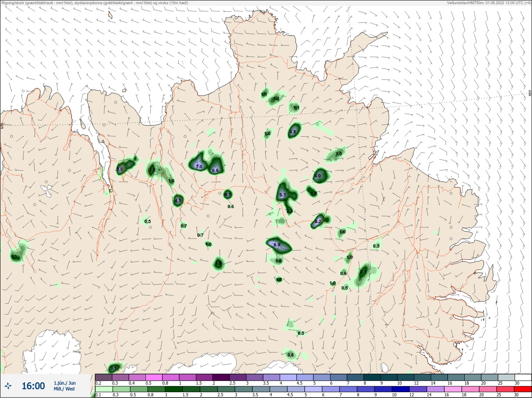
Task: Click the 3.1 value near the bottom edge
Action: [x=114, y=369]
